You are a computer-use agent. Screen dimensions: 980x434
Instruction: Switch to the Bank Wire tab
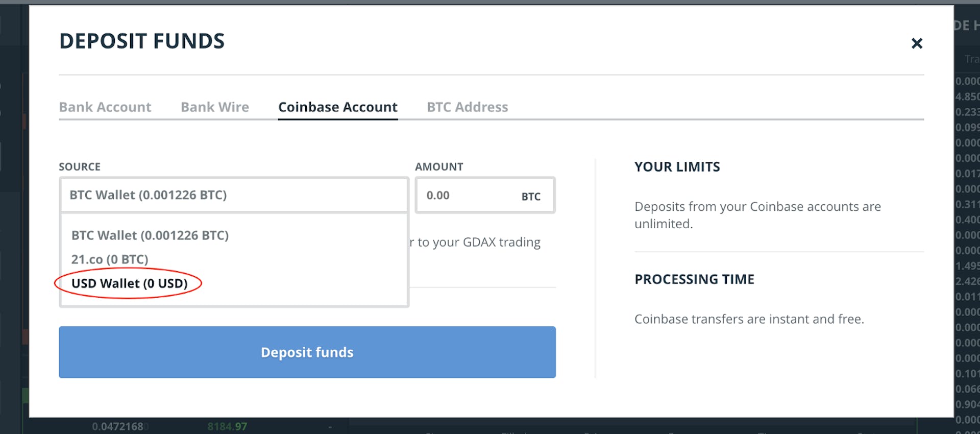click(214, 107)
